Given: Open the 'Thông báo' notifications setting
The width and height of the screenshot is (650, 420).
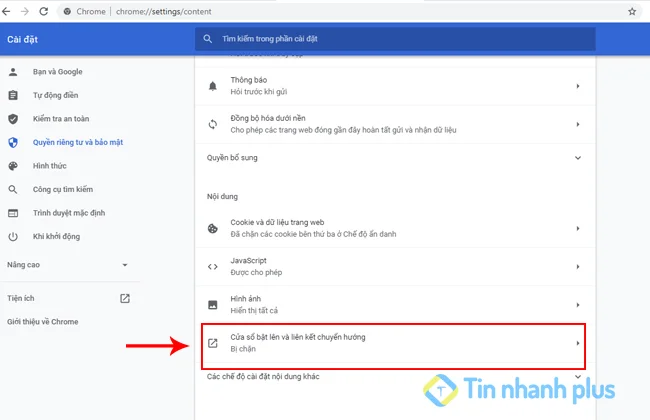Looking at the screenshot, I should 395,86.
